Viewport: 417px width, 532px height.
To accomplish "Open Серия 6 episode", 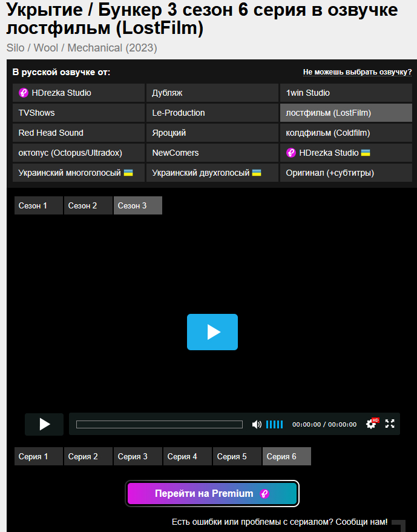I will (287, 456).
